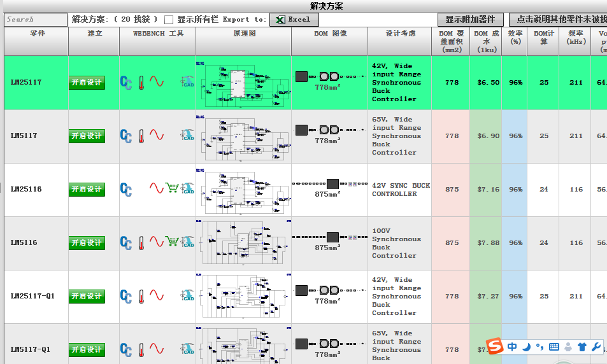The image size is (607, 364).
Task: Open the LM25117 compensation designer CC icon
Action: coord(126,82)
